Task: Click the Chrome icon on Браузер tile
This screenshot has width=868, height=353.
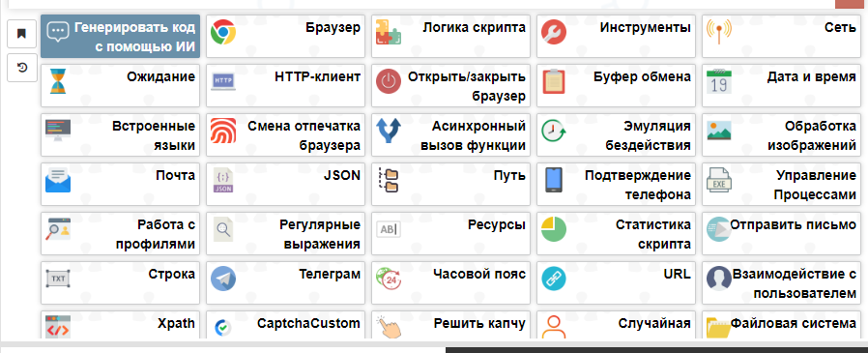Action: (223, 32)
